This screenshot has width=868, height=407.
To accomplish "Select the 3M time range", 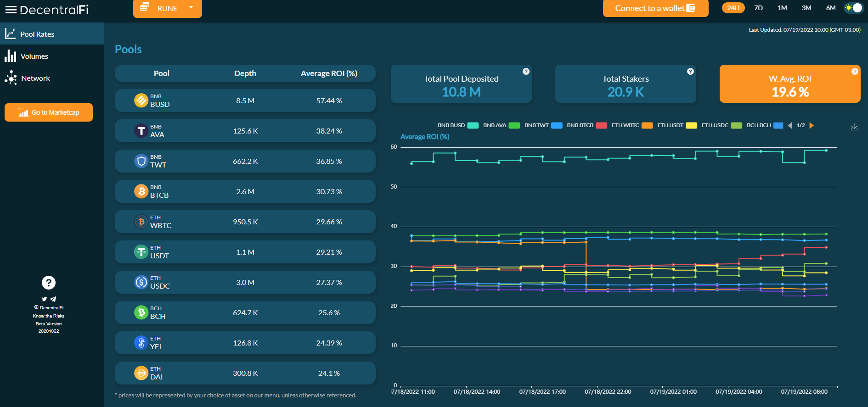I will coord(806,8).
